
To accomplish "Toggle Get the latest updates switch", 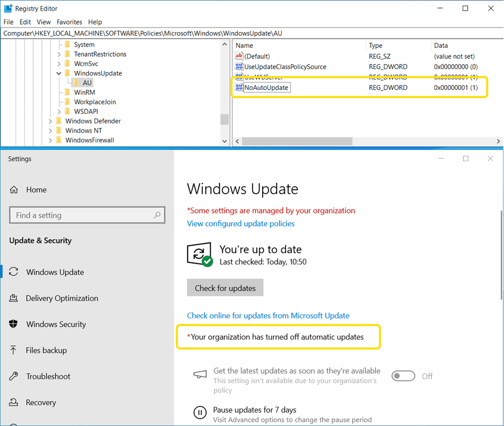I will point(403,376).
